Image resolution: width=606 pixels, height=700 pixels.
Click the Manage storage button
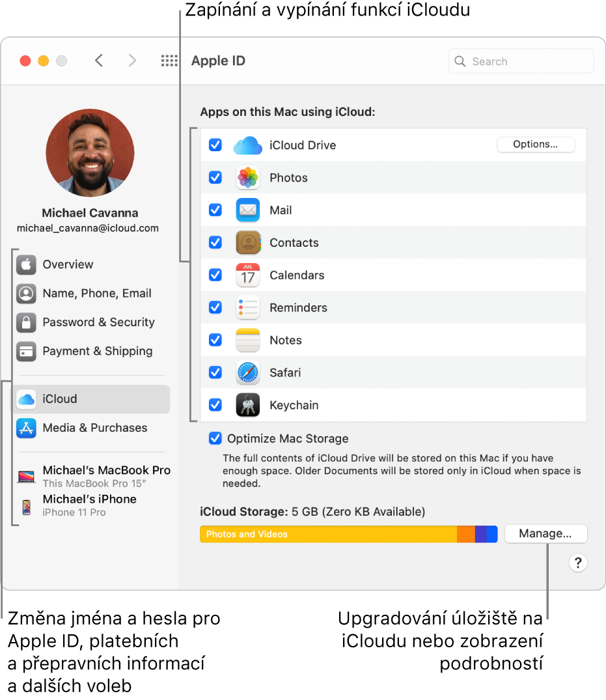545,533
